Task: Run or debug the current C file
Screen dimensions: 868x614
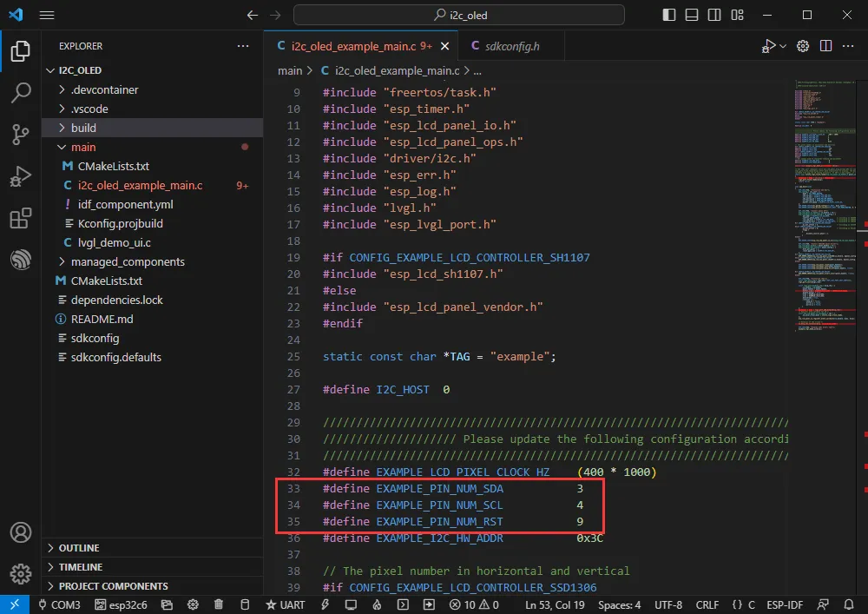Action: point(769,46)
